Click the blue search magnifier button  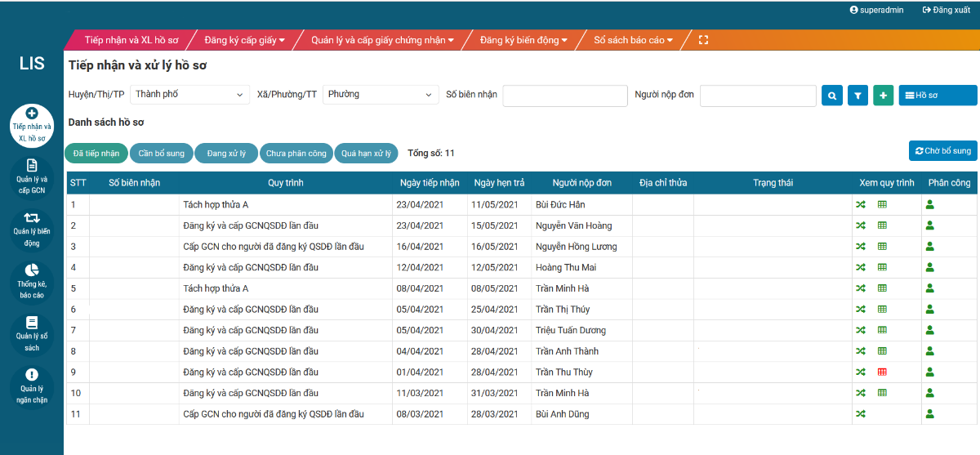pos(831,96)
